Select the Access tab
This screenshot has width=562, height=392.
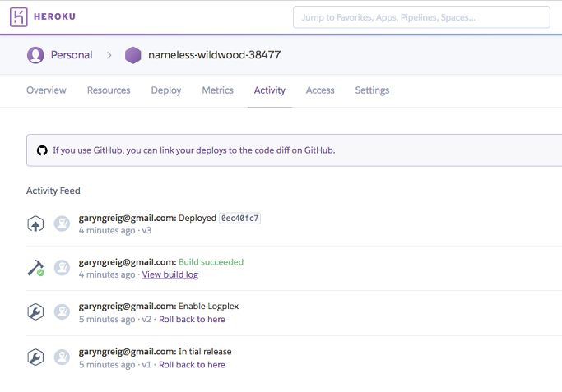click(320, 90)
